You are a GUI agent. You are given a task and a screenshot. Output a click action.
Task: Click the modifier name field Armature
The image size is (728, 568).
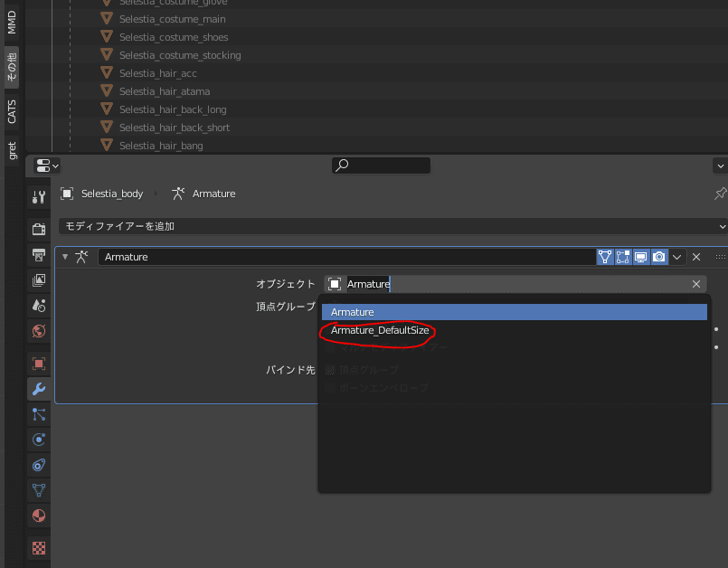(347, 257)
